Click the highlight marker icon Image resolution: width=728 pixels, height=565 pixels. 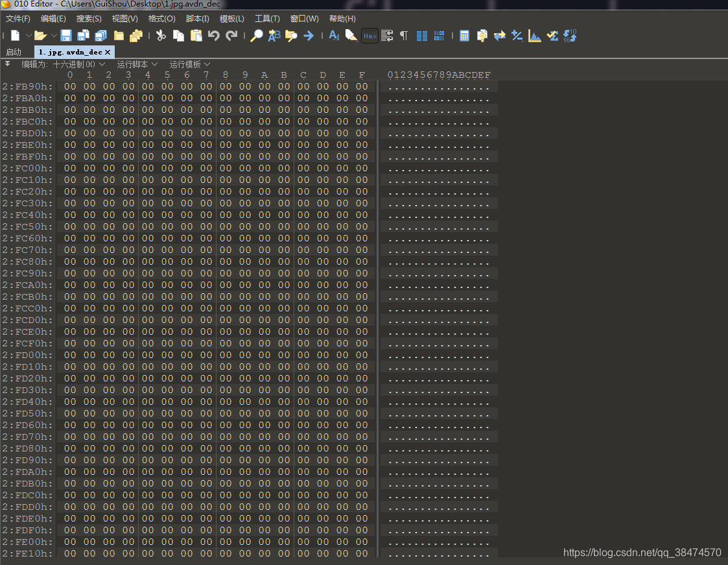351,36
